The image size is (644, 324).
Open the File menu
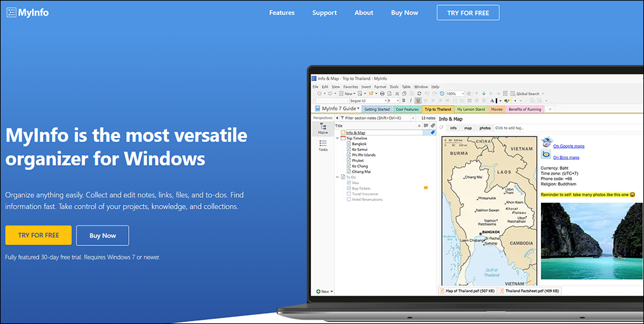pyautogui.click(x=316, y=87)
